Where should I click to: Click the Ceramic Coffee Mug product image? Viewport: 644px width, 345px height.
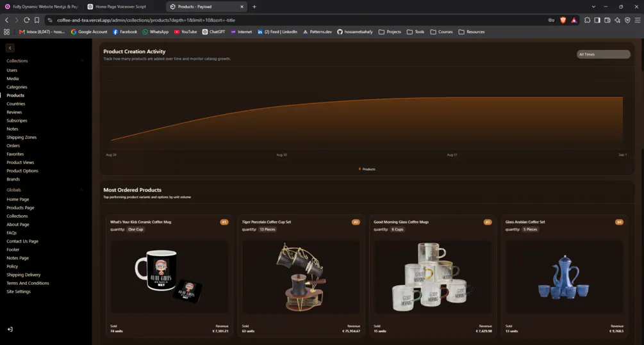[169, 277]
